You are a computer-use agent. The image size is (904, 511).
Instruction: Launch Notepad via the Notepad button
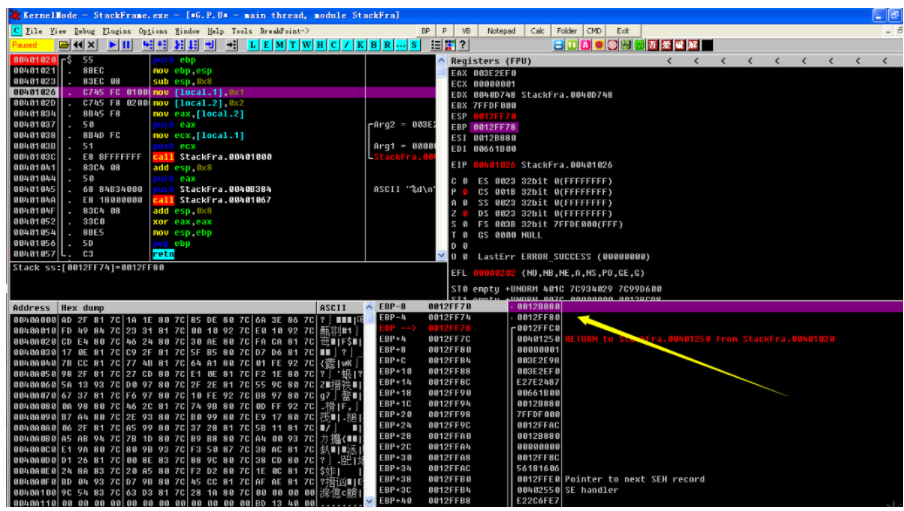[x=501, y=31]
